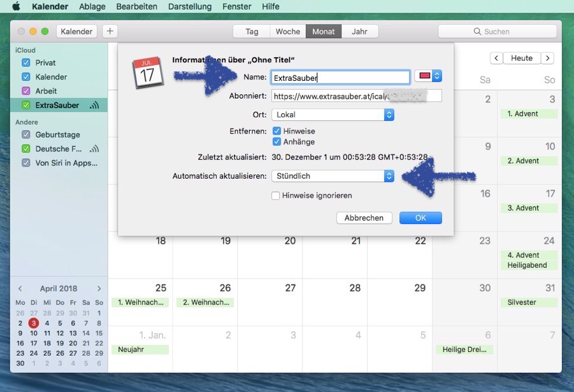Screen dimensions: 574x392
Task: Open the Fenster menu
Action: (236, 6)
